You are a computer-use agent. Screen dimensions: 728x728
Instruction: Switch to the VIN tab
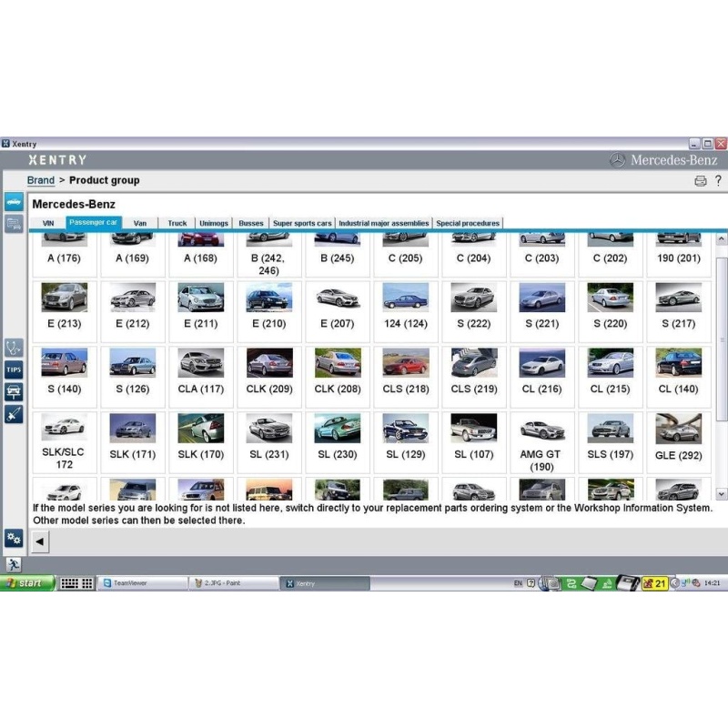[x=48, y=223]
